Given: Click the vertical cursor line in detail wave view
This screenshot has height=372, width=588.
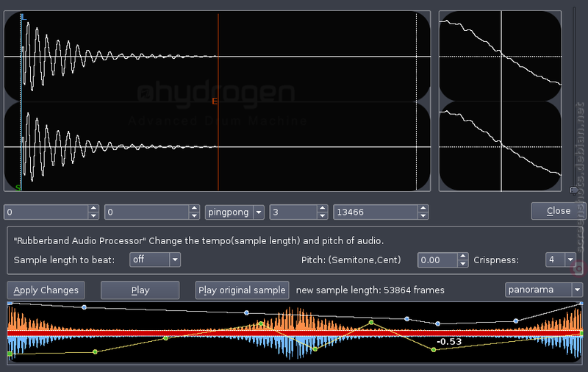Looking at the screenshot, I should click(501, 101).
